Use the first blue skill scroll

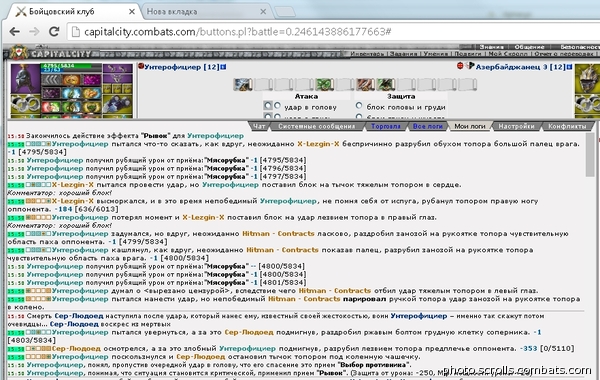(x=243, y=84)
